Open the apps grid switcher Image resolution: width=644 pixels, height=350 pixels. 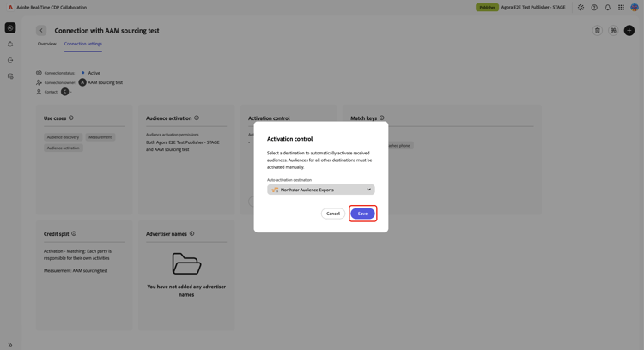(x=621, y=8)
